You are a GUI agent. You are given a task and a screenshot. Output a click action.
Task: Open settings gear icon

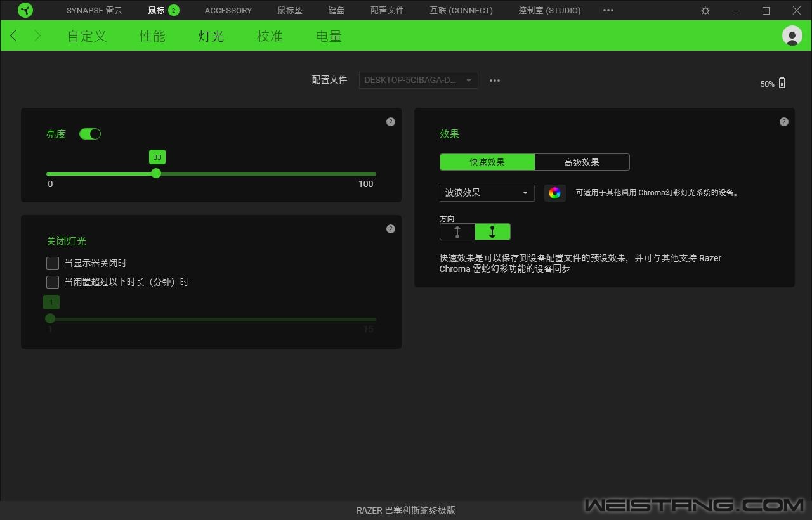tap(705, 11)
